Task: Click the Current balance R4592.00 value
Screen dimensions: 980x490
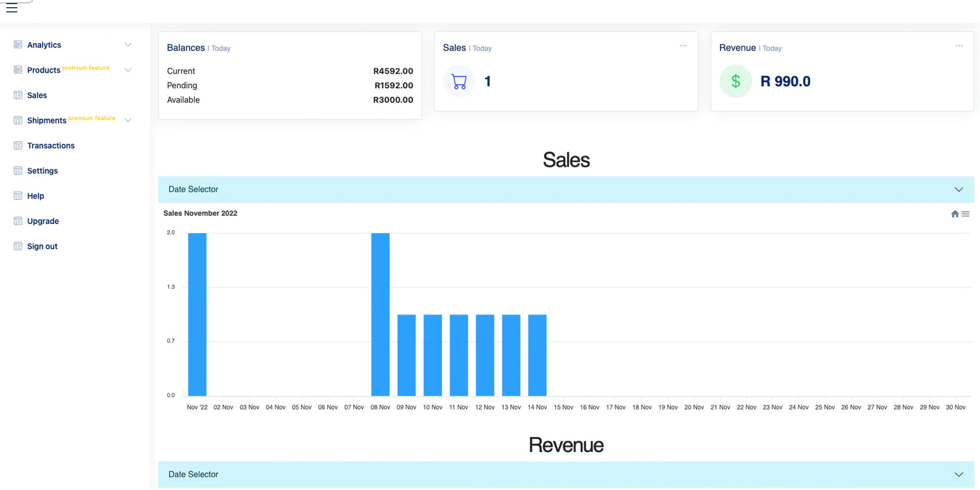Action: (393, 71)
